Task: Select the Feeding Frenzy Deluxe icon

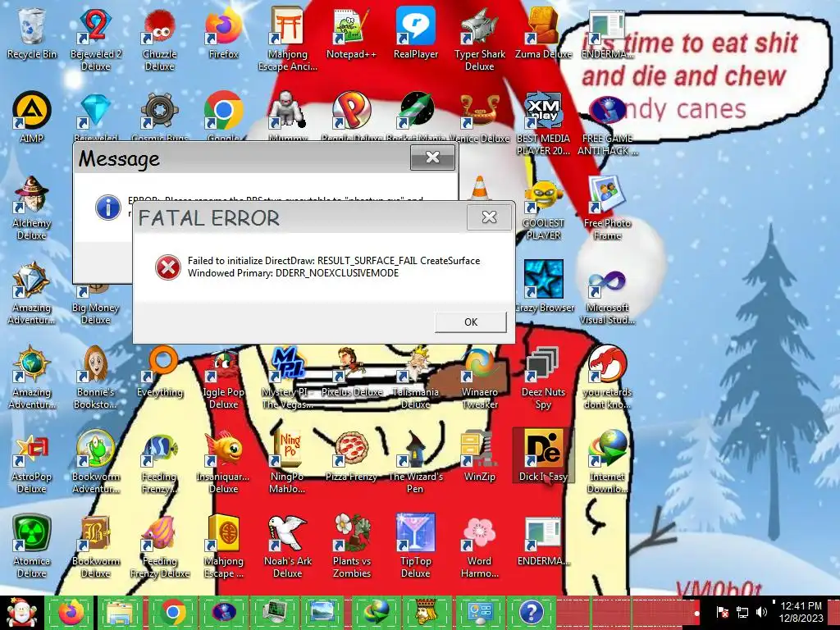Action: 160,546
